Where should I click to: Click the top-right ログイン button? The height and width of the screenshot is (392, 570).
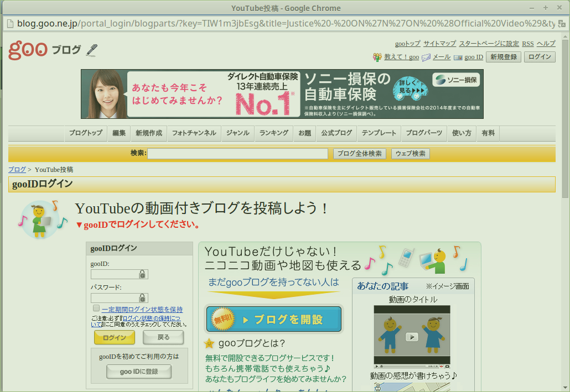(540, 57)
